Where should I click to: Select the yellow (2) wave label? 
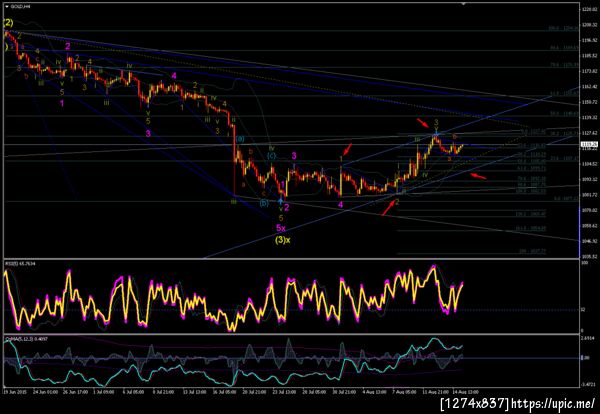coord(8,23)
